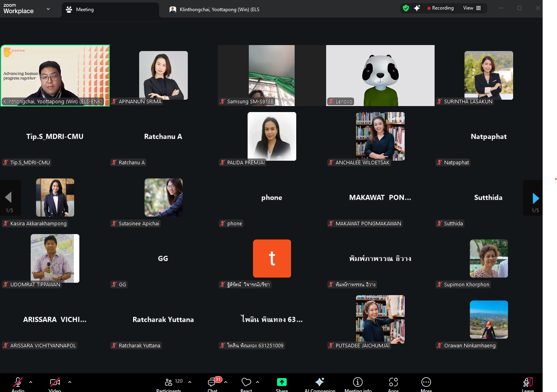Start screen sharing with Share
Screen dimensions: 557x392
281,382
